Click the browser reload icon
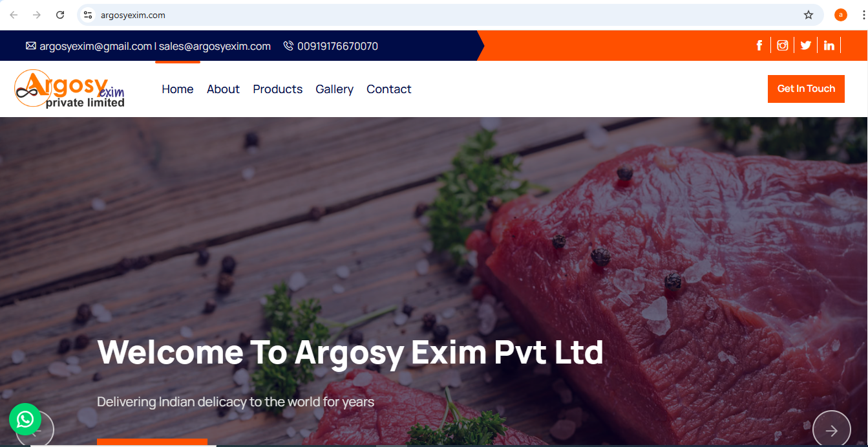Image resolution: width=868 pixels, height=447 pixels. coord(60,15)
